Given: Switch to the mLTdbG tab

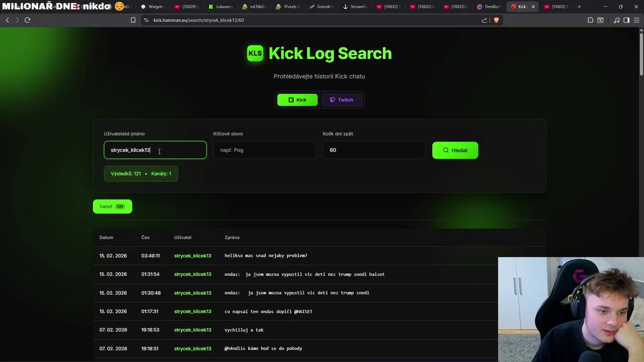Looking at the screenshot, I should 254,7.
